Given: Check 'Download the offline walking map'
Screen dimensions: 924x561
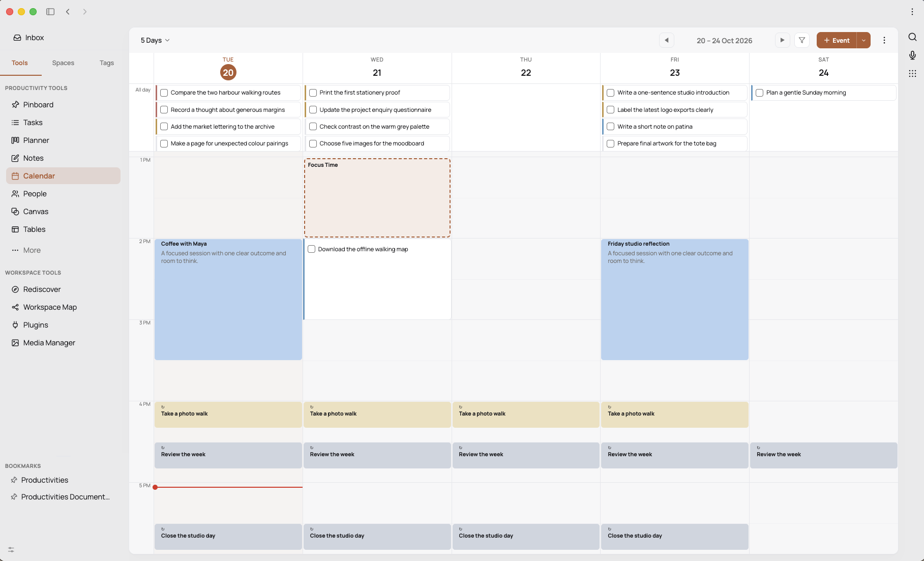Looking at the screenshot, I should tap(312, 249).
